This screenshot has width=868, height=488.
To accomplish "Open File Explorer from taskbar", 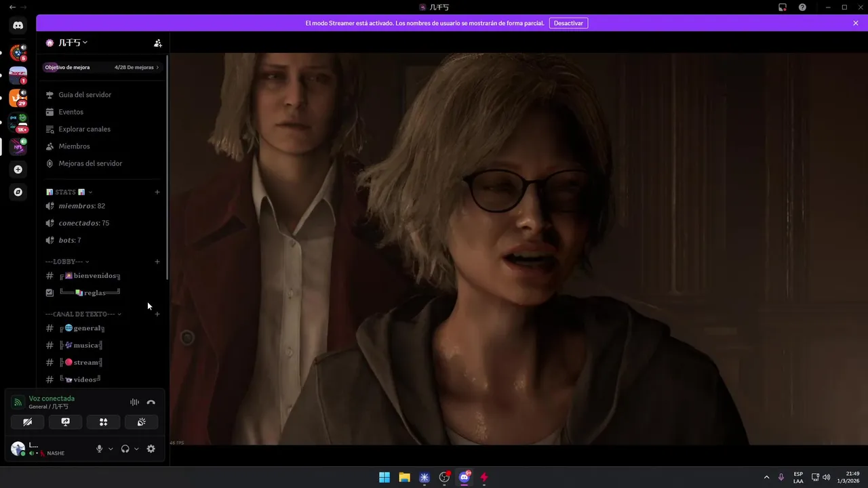I will pyautogui.click(x=404, y=477).
